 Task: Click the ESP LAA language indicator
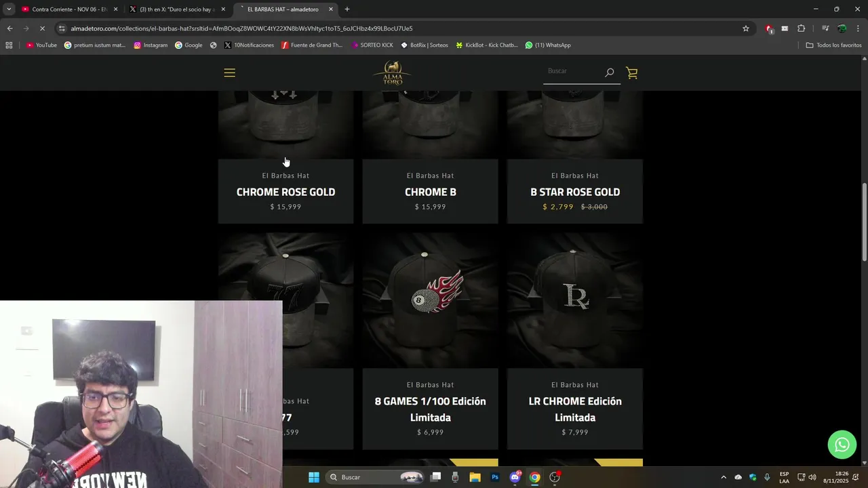tap(784, 477)
